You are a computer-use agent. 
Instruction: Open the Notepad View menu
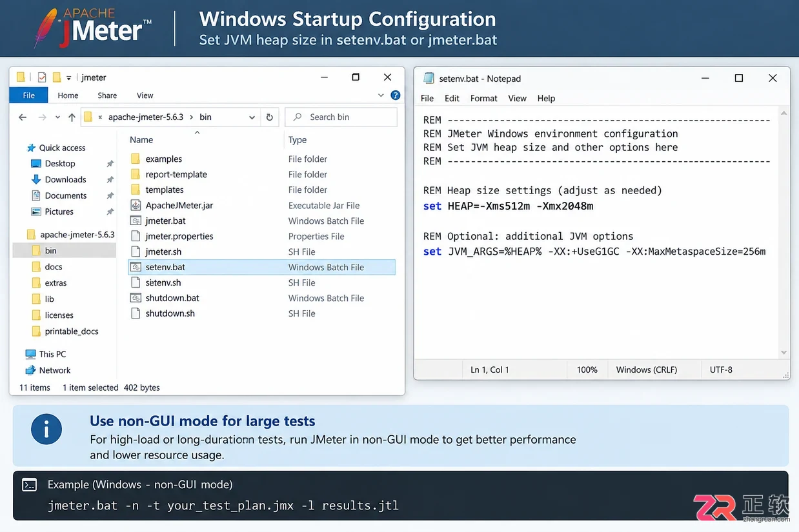click(517, 99)
